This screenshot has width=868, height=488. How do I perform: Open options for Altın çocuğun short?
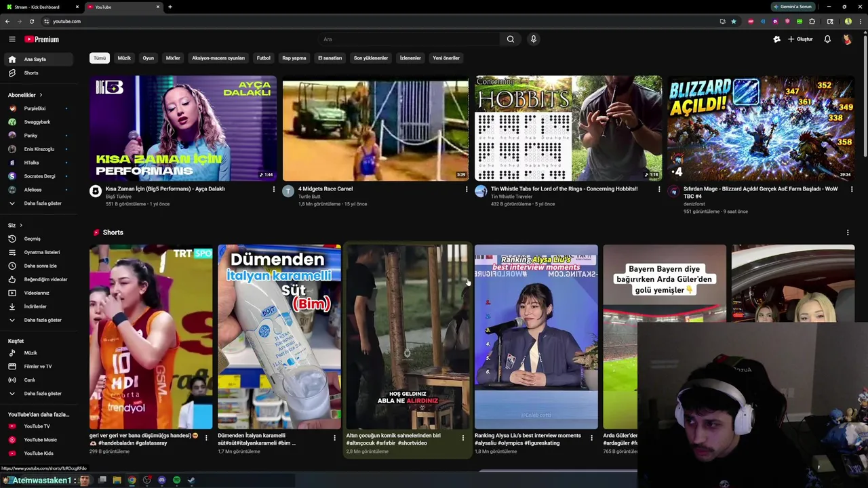tap(463, 438)
